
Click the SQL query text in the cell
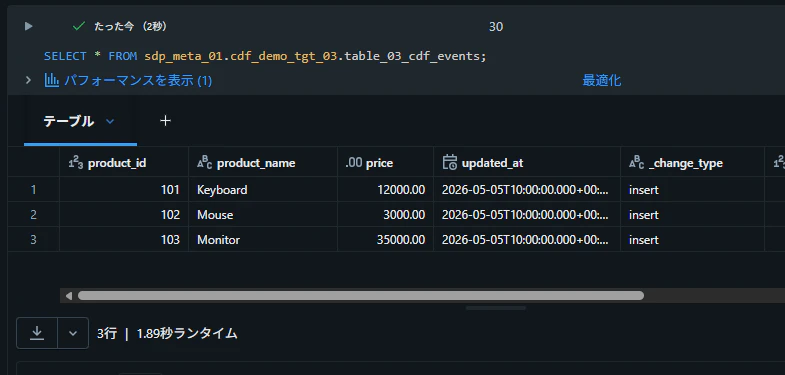[265, 56]
